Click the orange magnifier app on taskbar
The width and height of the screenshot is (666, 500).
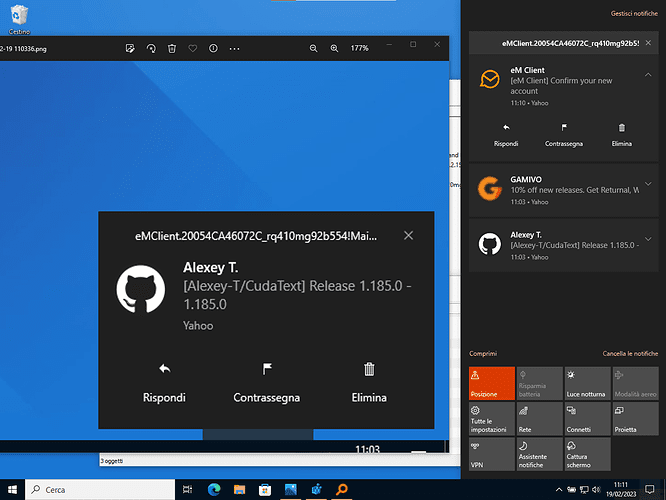341,490
